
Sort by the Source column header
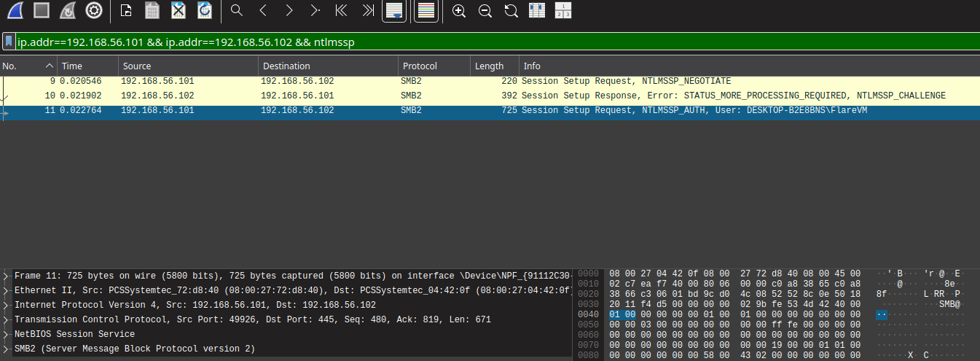(x=188, y=66)
